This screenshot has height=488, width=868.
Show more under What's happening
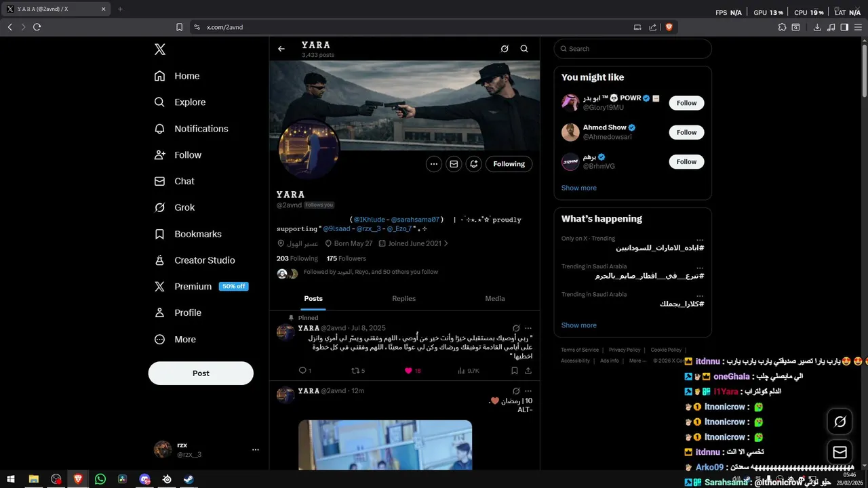(579, 325)
